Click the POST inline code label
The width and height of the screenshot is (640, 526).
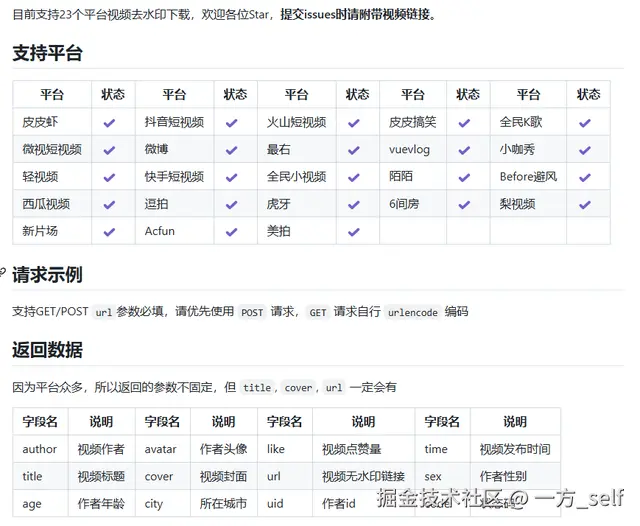(x=252, y=312)
